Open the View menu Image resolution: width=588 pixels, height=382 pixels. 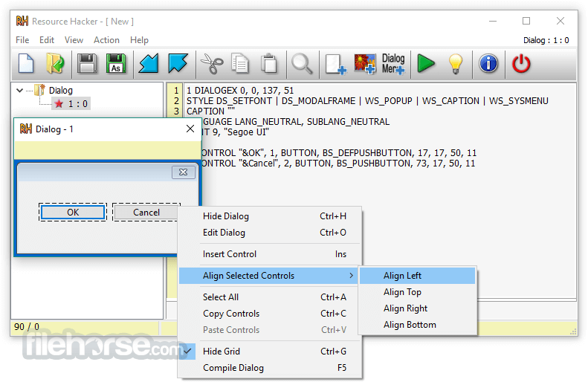point(74,39)
